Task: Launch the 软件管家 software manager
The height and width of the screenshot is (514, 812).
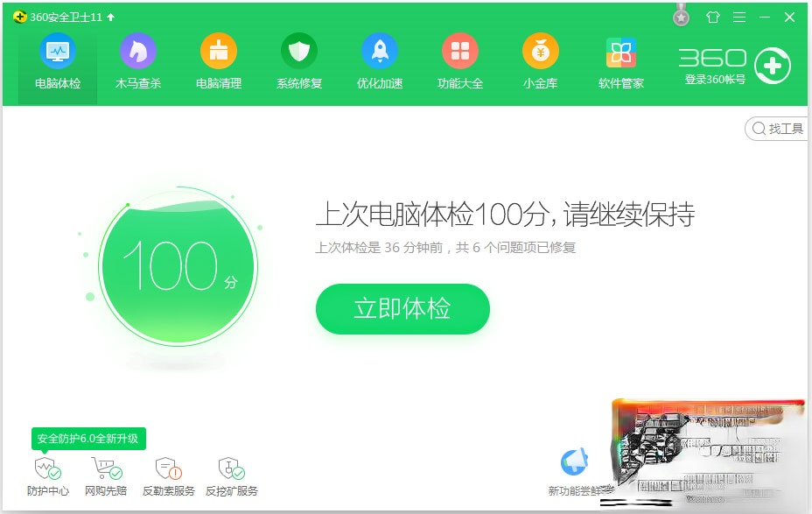Action: pos(620,61)
